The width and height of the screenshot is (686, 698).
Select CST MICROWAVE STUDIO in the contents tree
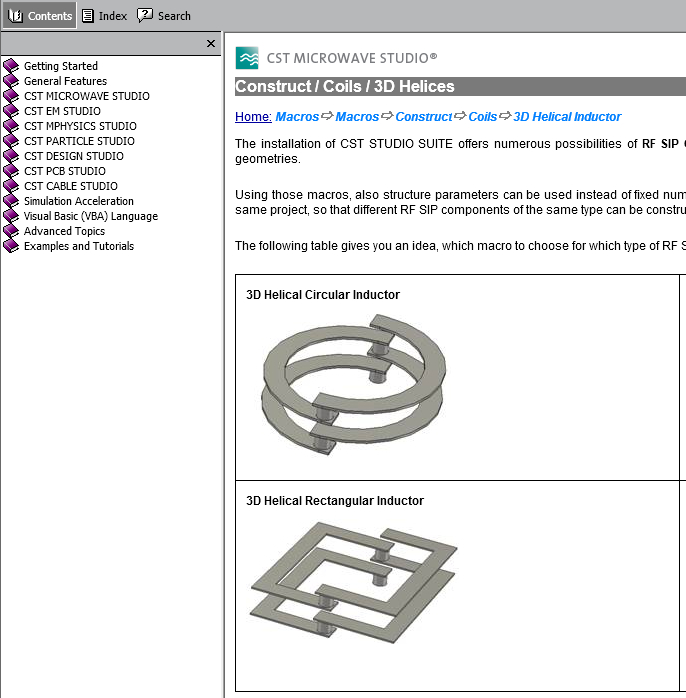tap(87, 96)
